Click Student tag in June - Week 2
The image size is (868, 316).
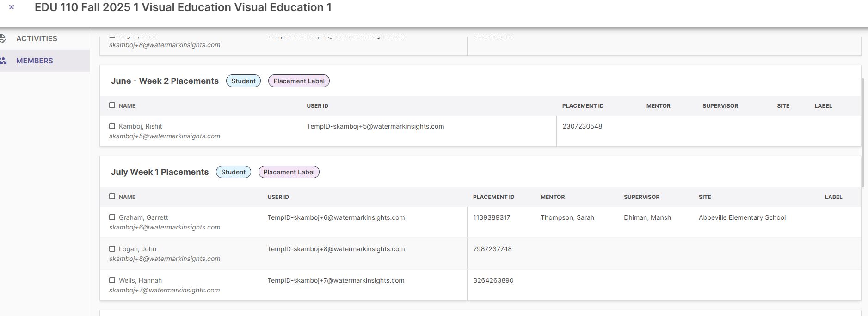[243, 81]
